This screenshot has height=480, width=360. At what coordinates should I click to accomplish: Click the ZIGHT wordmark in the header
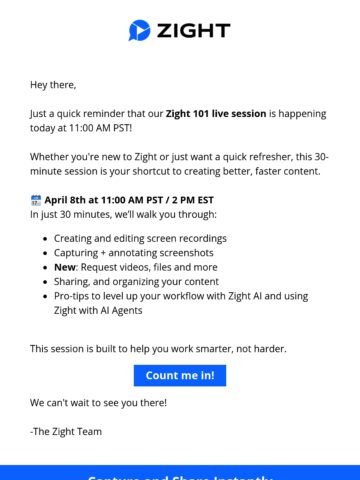(x=193, y=31)
